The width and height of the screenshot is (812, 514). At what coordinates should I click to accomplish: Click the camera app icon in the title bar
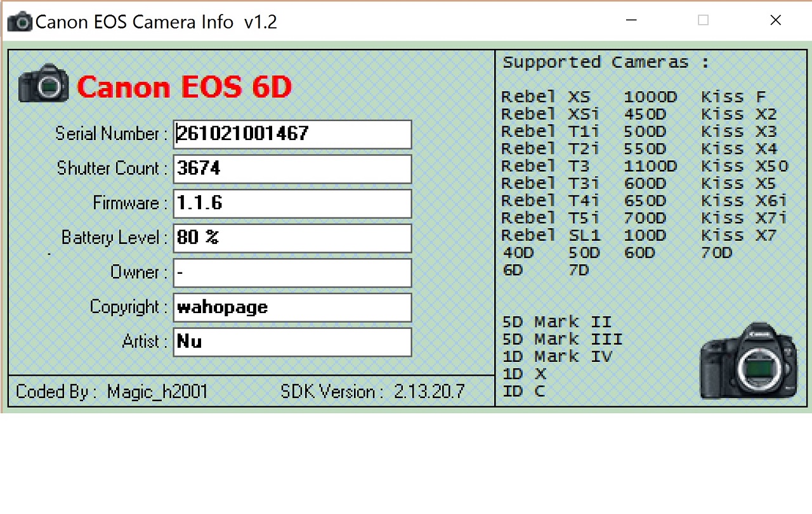[20, 22]
